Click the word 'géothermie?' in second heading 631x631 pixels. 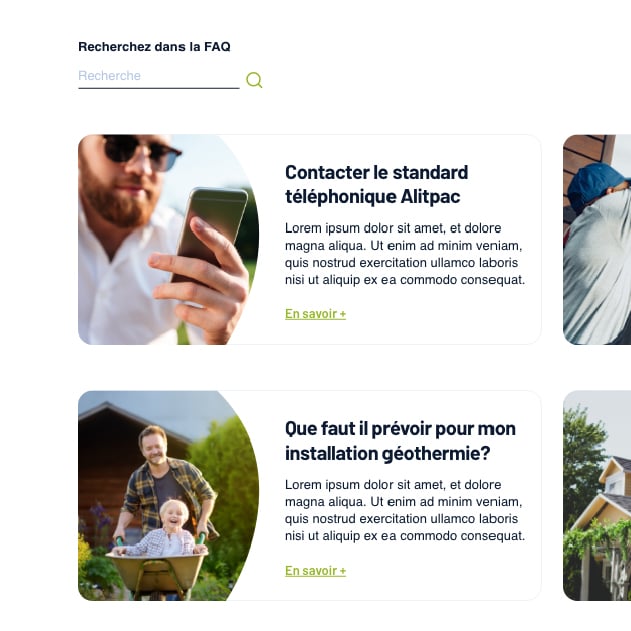click(436, 454)
